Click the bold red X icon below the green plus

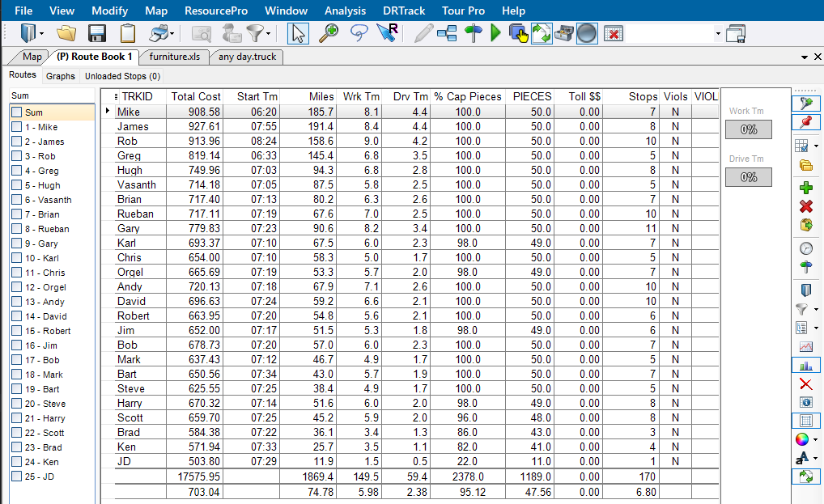(805, 206)
